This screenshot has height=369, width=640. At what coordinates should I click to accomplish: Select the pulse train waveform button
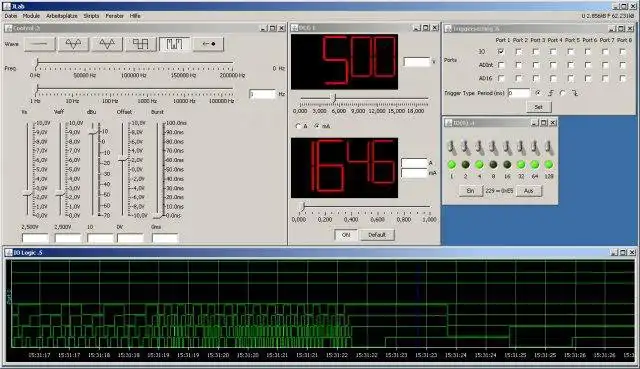(175, 44)
